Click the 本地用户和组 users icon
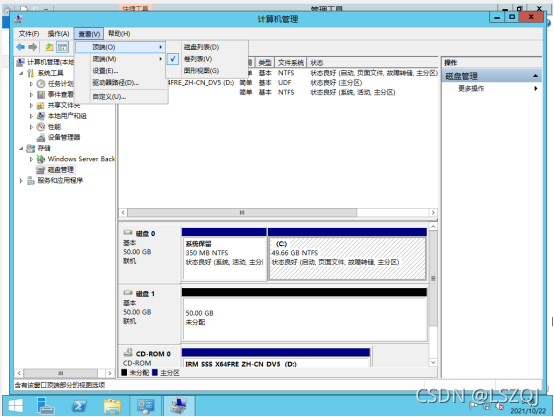The height and width of the screenshot is (417, 554). point(41,116)
